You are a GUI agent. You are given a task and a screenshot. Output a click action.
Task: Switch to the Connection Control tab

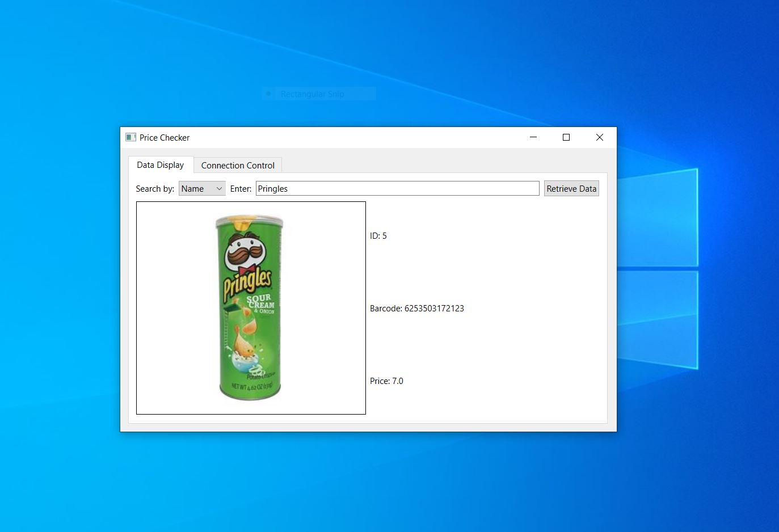(237, 165)
